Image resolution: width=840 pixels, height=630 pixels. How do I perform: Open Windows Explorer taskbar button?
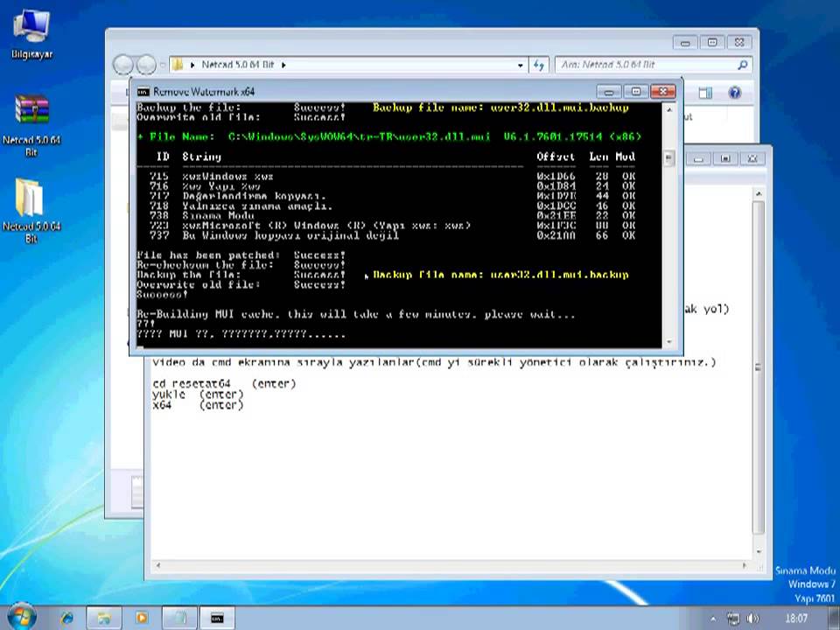point(104,619)
